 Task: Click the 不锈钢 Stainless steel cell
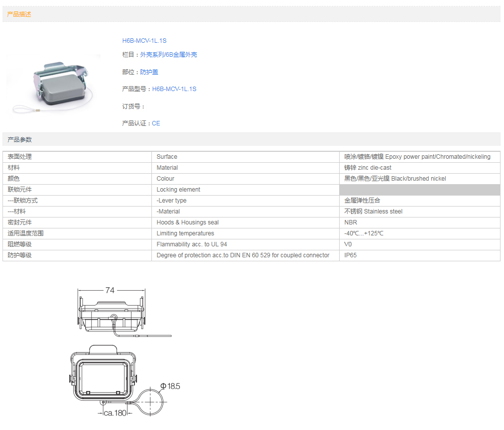373,212
